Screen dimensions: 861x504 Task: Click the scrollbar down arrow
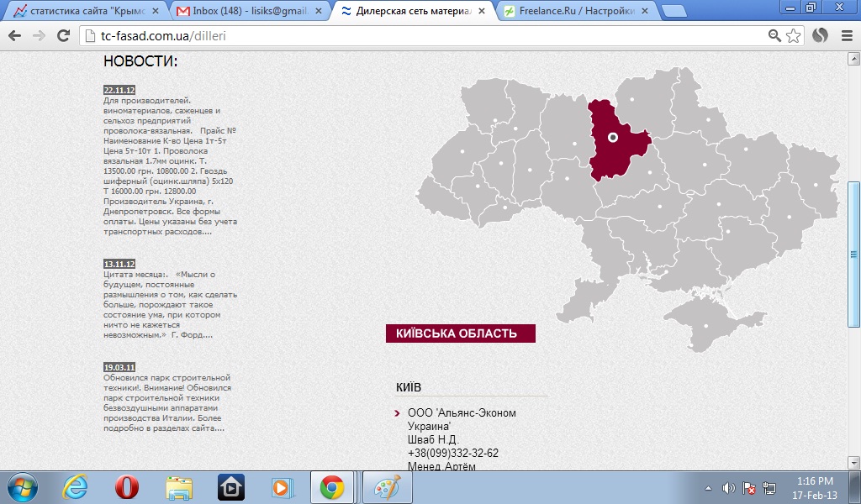(x=854, y=463)
